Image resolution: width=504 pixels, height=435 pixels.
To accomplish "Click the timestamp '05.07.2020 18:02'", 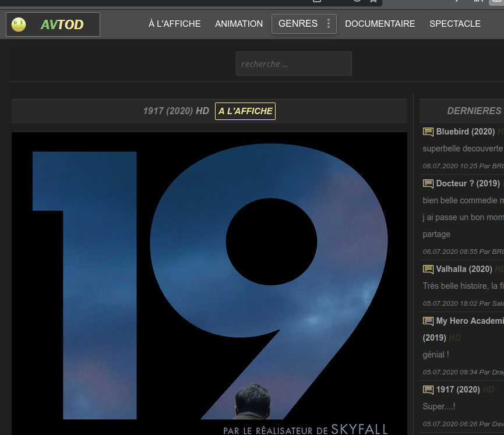I will click(x=450, y=303).
